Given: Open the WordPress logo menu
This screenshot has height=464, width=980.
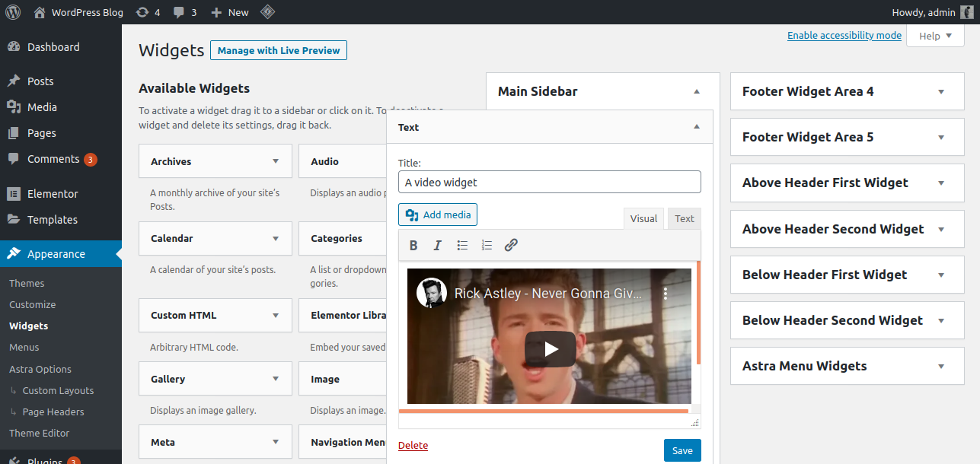Looking at the screenshot, I should click(13, 12).
